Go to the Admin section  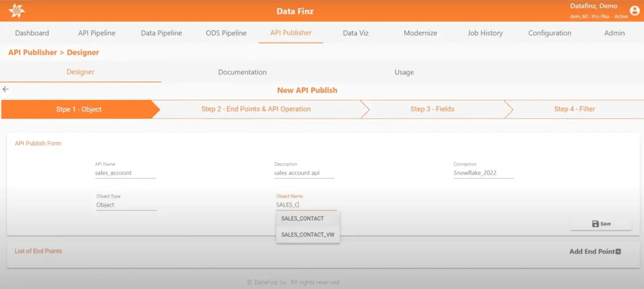click(614, 33)
